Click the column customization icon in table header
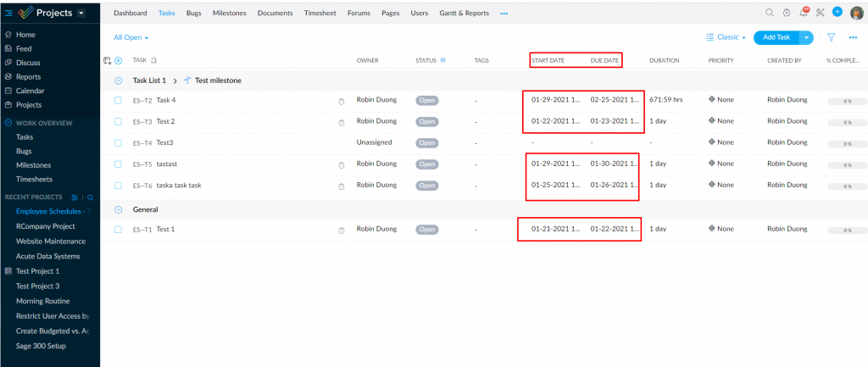Viewport: 868px width, 367px height. pos(108,60)
